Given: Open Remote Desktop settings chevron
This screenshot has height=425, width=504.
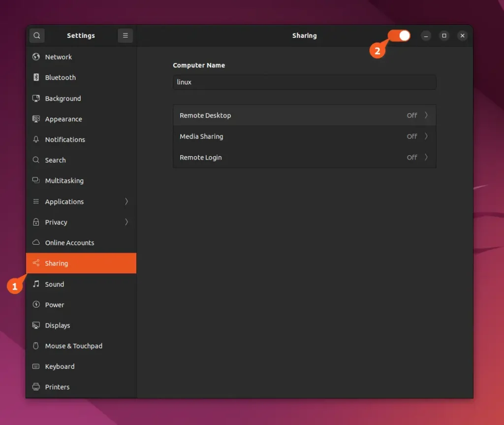Looking at the screenshot, I should point(426,115).
